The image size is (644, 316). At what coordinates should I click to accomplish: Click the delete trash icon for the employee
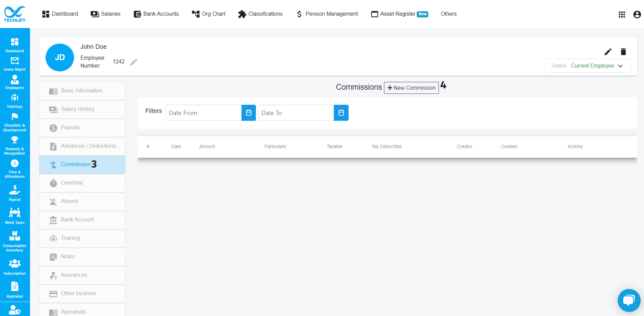pyautogui.click(x=623, y=52)
